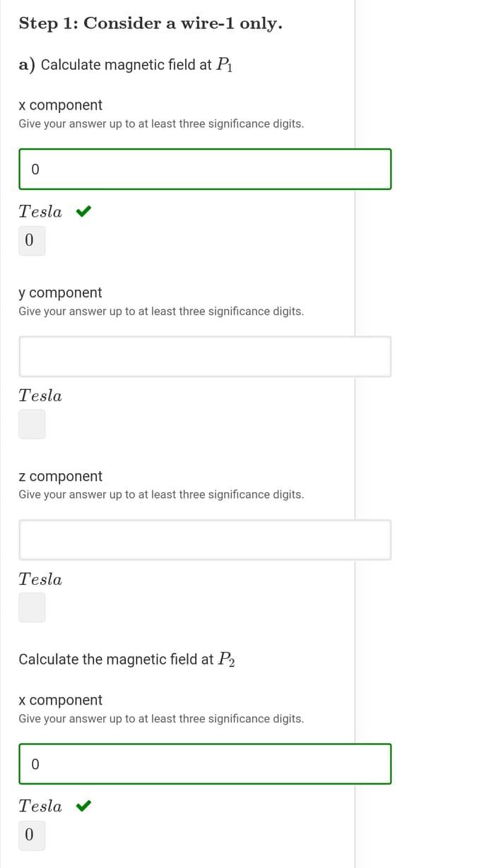
Task: Click the checkmark next to P2 x component Tesla
Action: pyautogui.click(x=83, y=806)
